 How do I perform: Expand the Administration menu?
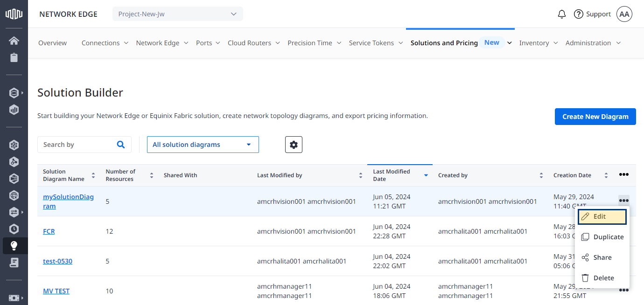tap(593, 43)
